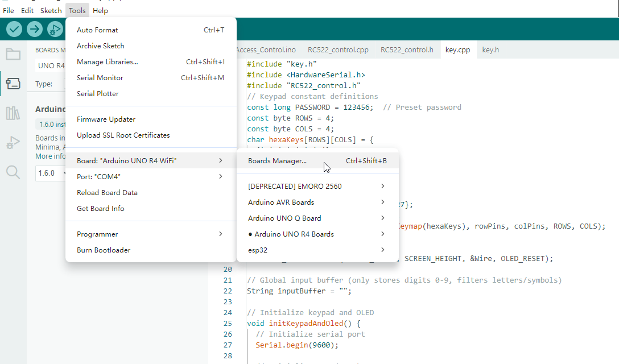Switch to the RC522_control.h tab

407,49
